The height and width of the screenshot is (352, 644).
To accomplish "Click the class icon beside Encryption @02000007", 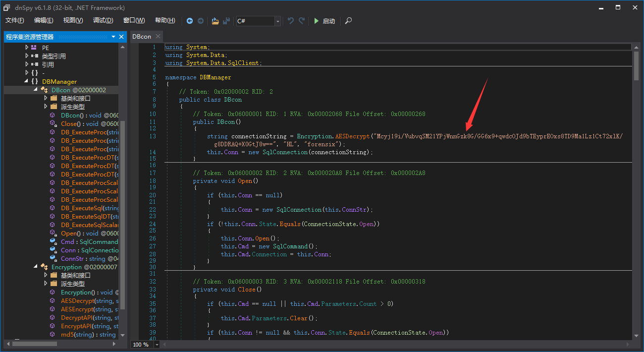I will tap(45, 267).
